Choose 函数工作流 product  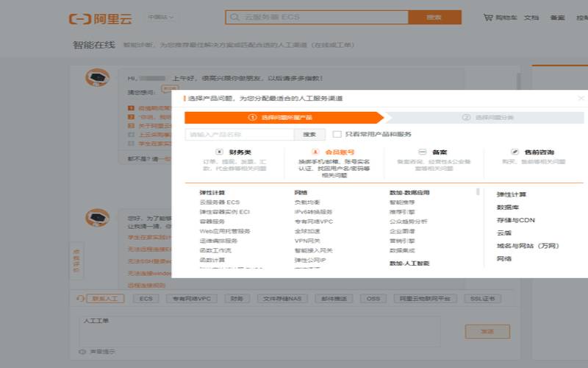215,250
